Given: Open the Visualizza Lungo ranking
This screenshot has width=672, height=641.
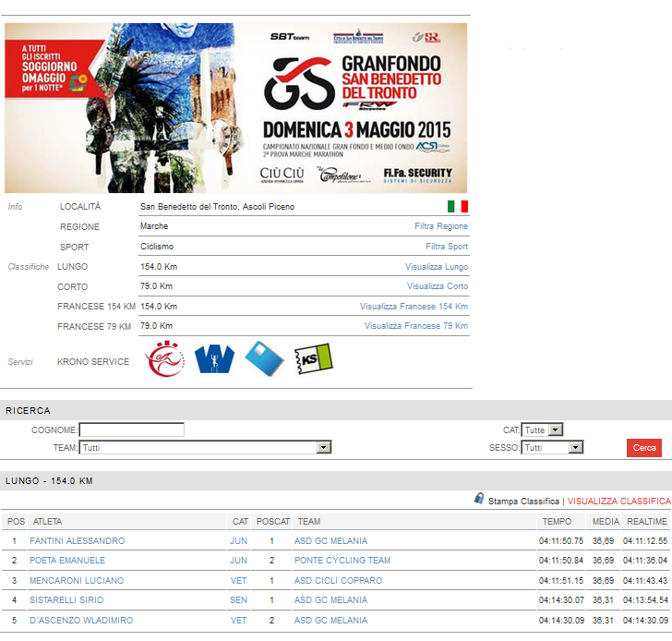Looking at the screenshot, I should click(437, 267).
